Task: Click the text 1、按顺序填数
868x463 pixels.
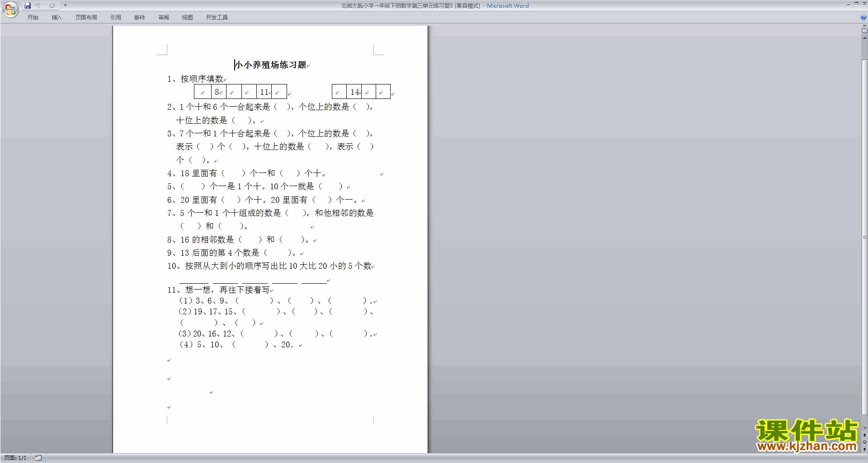Action: point(195,79)
